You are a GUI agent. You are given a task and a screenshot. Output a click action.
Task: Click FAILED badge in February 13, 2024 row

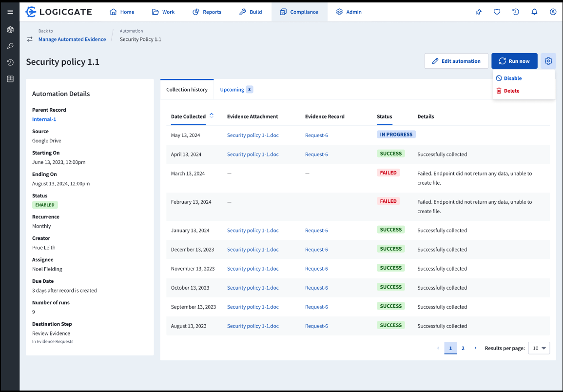388,201
